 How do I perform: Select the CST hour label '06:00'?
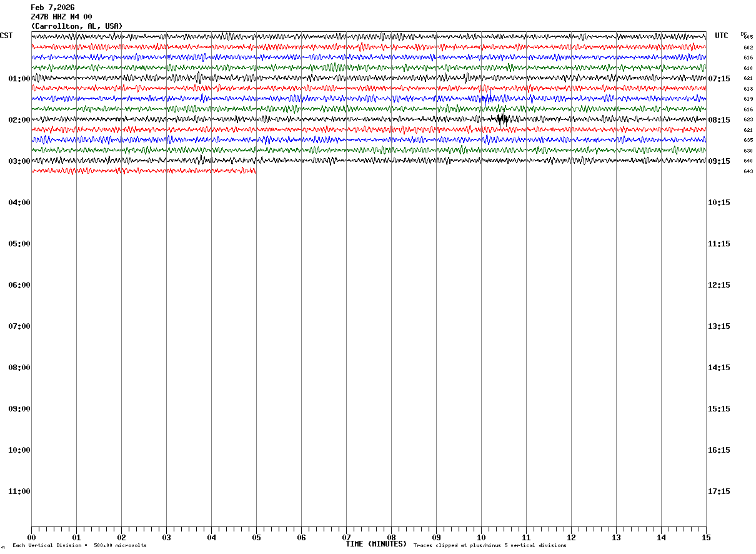click(19, 285)
